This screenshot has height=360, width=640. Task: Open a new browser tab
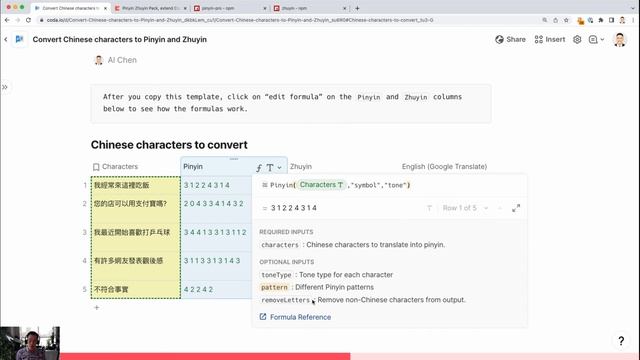pyautogui.click(x=357, y=8)
